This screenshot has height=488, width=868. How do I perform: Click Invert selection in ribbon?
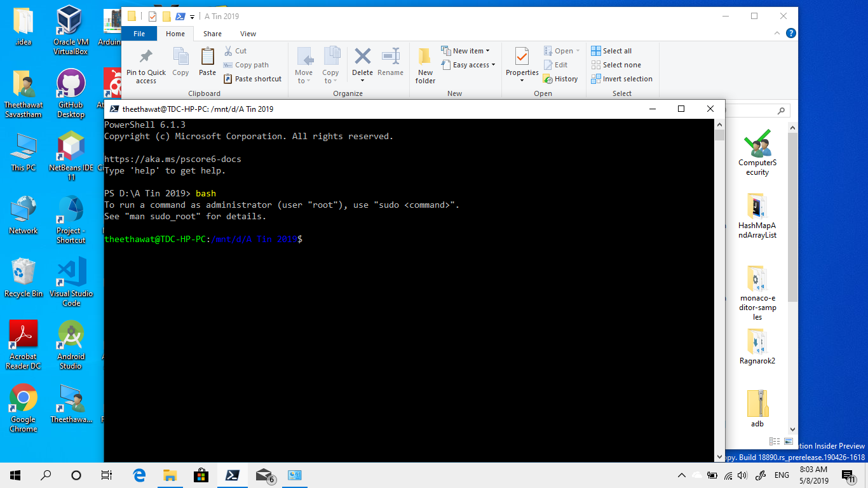point(621,79)
